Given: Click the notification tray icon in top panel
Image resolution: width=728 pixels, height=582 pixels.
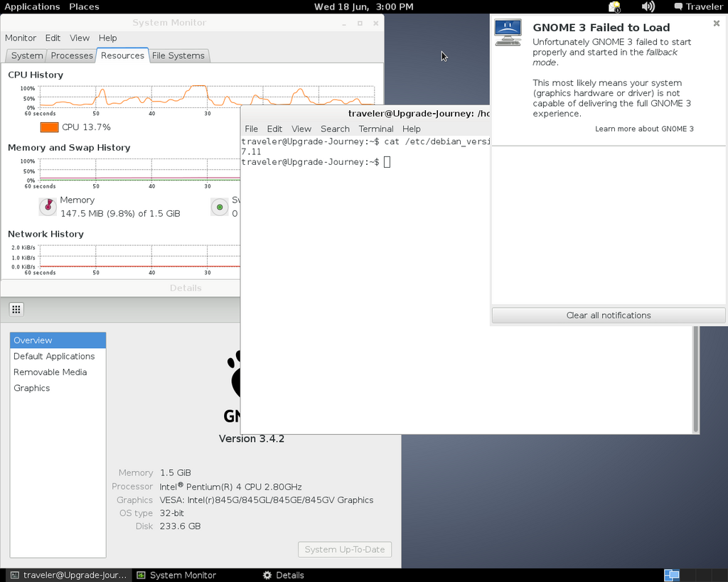Looking at the screenshot, I should pos(614,6).
